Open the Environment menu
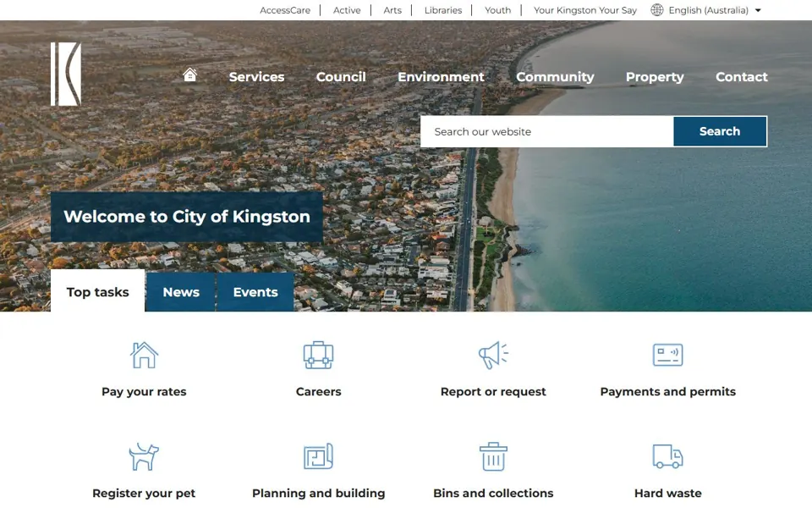This screenshot has height=508, width=812. [x=441, y=77]
